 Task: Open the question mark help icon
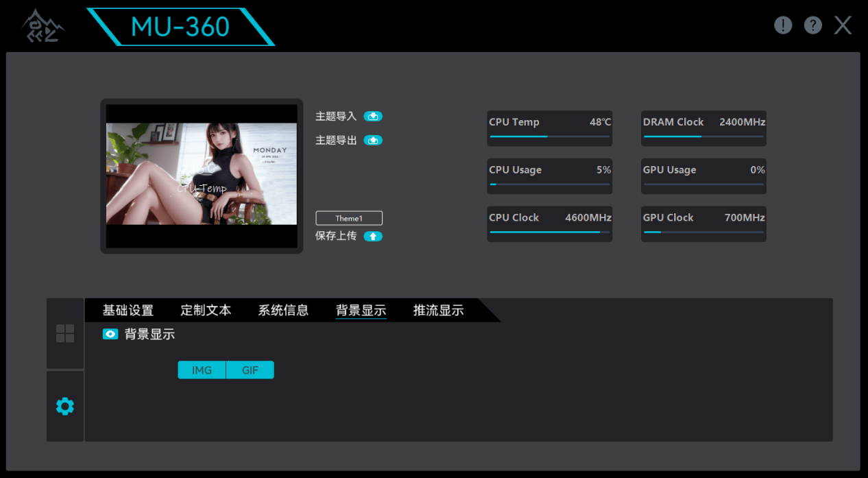(x=813, y=25)
